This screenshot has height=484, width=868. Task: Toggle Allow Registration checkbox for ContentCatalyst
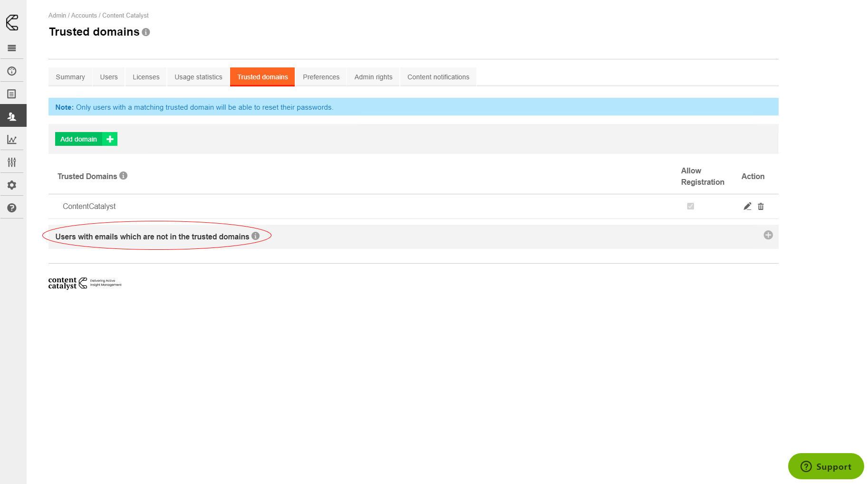[x=690, y=206]
